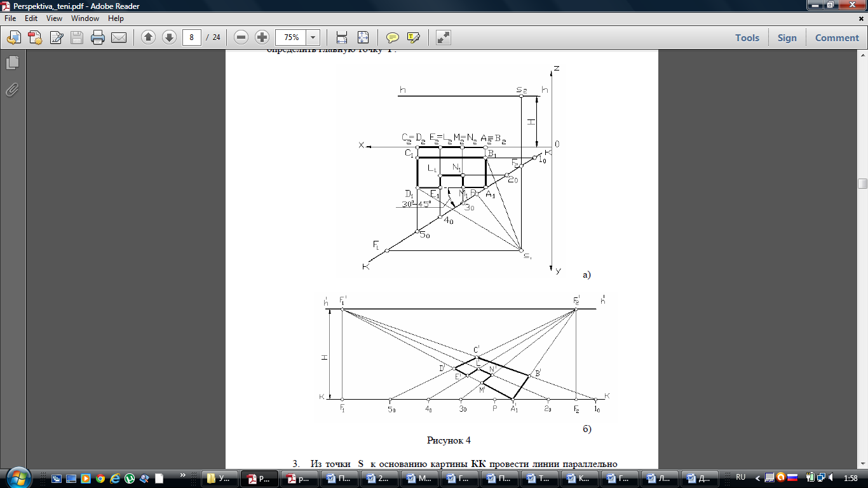Viewport: 868px width, 488px height.
Task: Click the scrollbar up arrow
Action: pos(862,54)
